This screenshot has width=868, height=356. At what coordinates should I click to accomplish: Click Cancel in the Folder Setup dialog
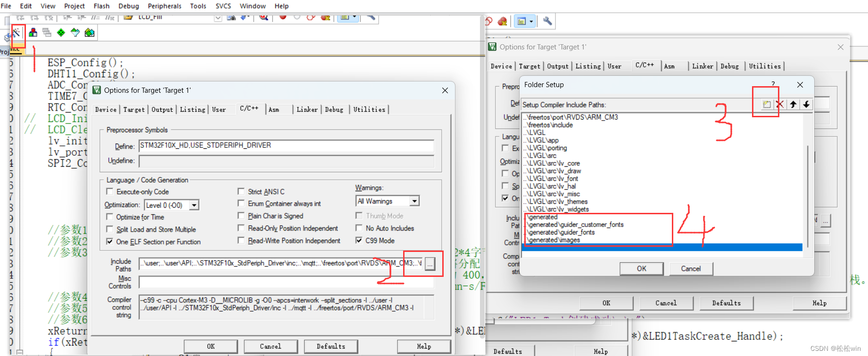[x=691, y=268]
